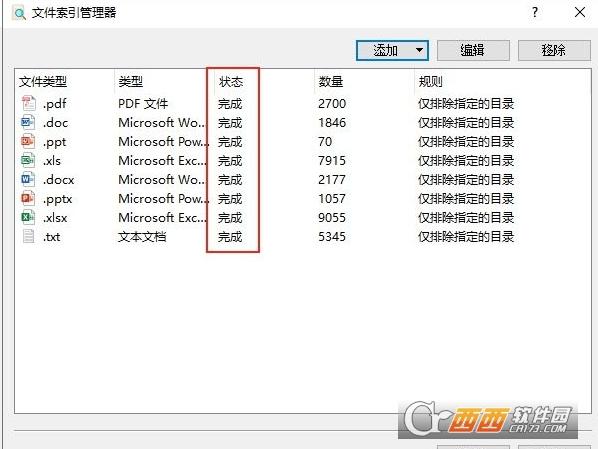The image size is (598, 449).
Task: Click the count value 5345
Action: pyautogui.click(x=332, y=237)
